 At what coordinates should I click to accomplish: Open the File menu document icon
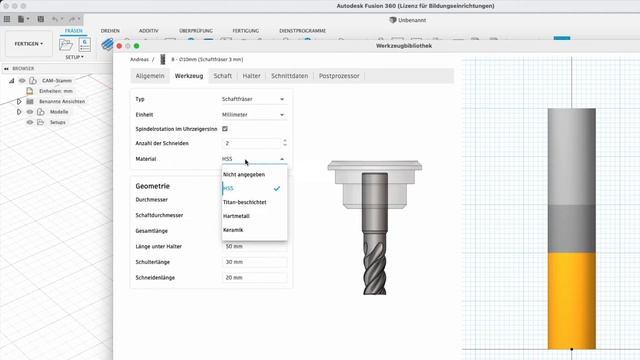(21, 19)
